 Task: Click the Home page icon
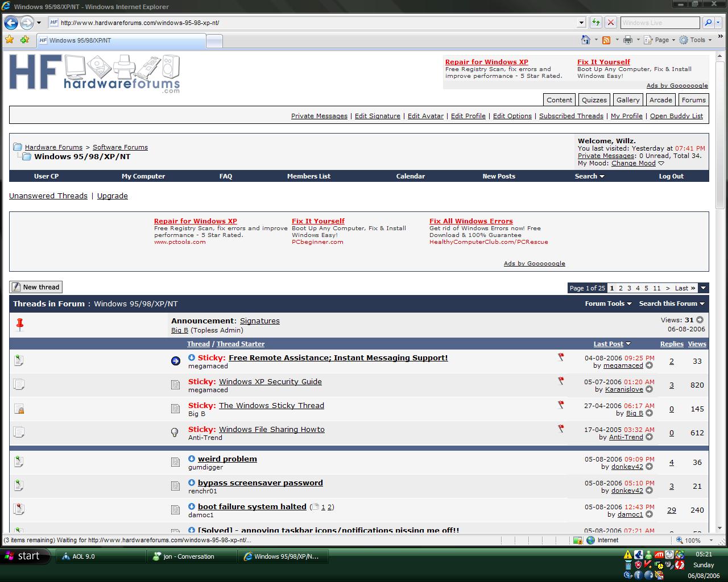[x=586, y=40]
